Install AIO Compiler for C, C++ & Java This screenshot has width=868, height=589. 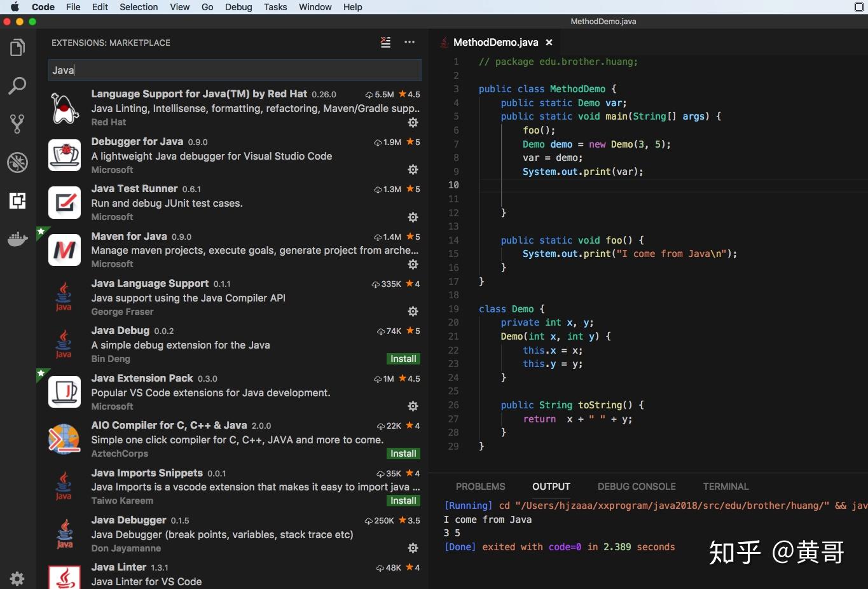(x=403, y=454)
